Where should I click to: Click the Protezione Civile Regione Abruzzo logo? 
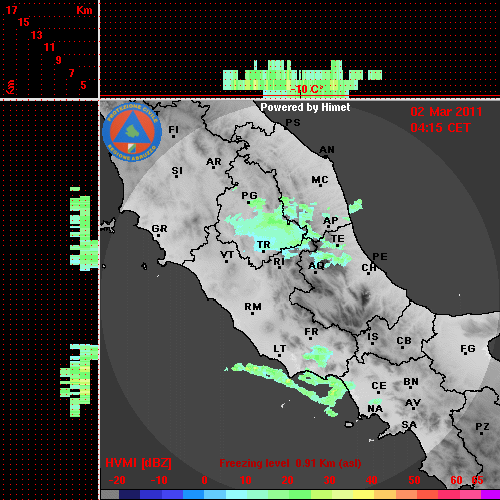pyautogui.click(x=132, y=132)
